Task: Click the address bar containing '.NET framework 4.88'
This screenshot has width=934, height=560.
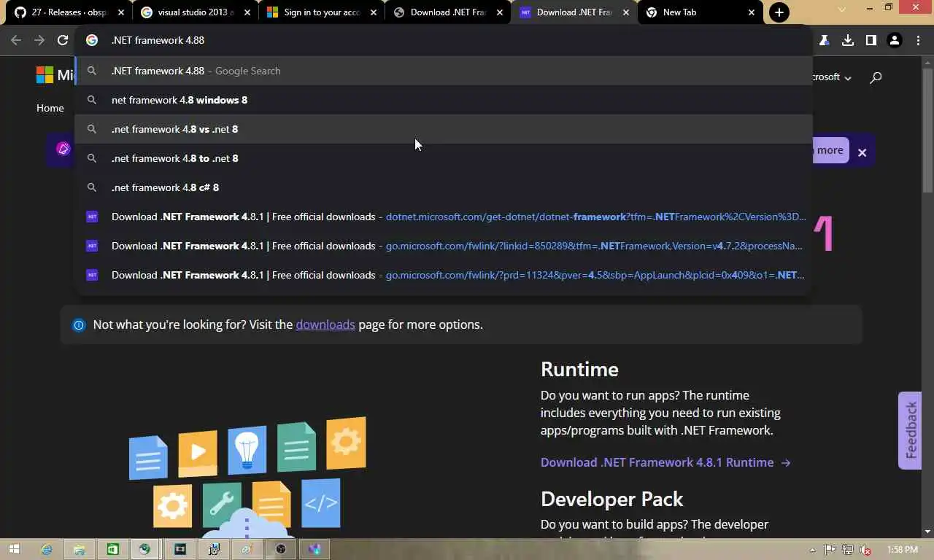Action: [x=444, y=40]
